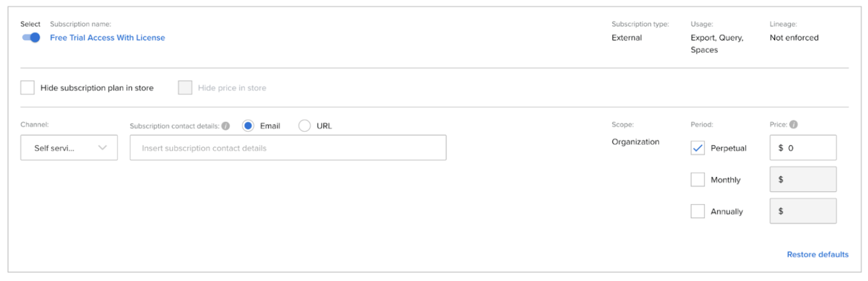The image size is (868, 281).
Task: Click the Perpetual label text
Action: point(728,148)
